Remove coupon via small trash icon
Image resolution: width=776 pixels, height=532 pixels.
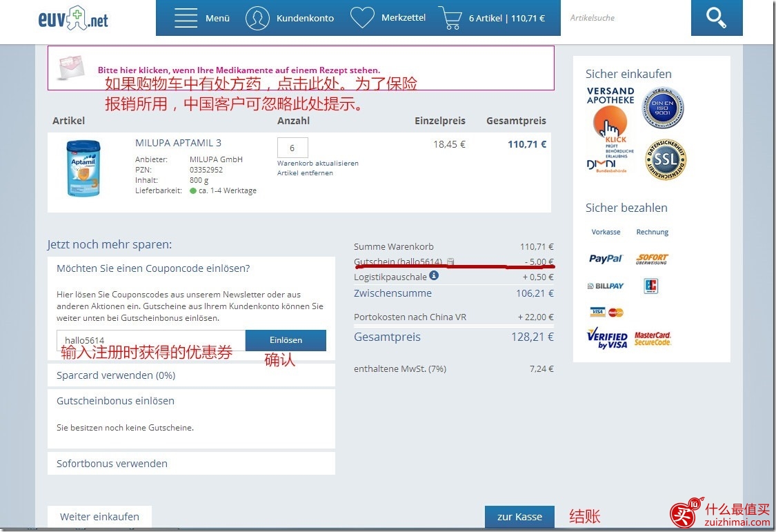pos(450,262)
